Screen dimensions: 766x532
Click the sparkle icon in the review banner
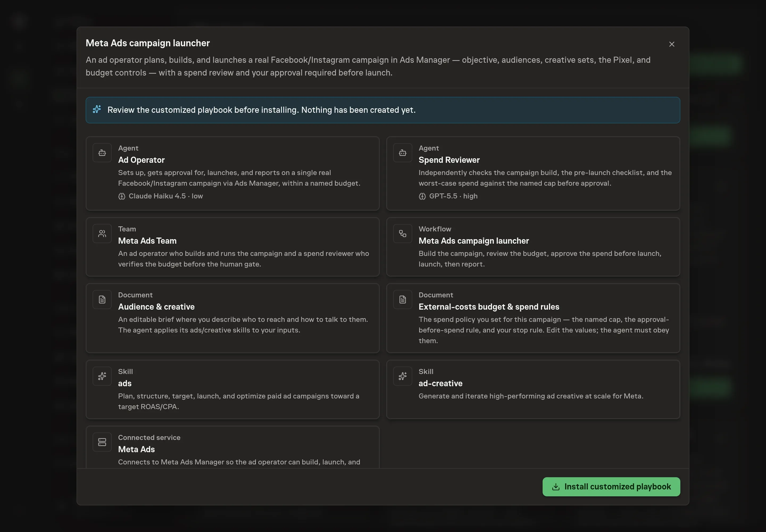click(x=97, y=109)
